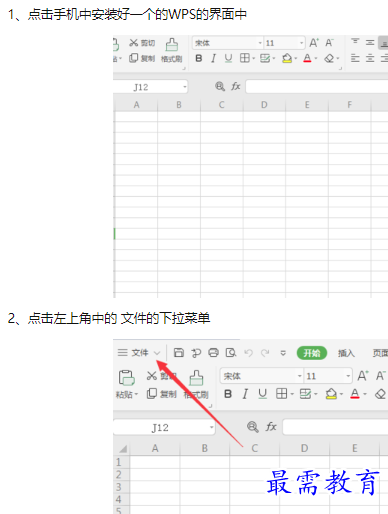Click the draw-border table icon in step 1 ribbon
This screenshot has width=388, height=514.
[265, 58]
